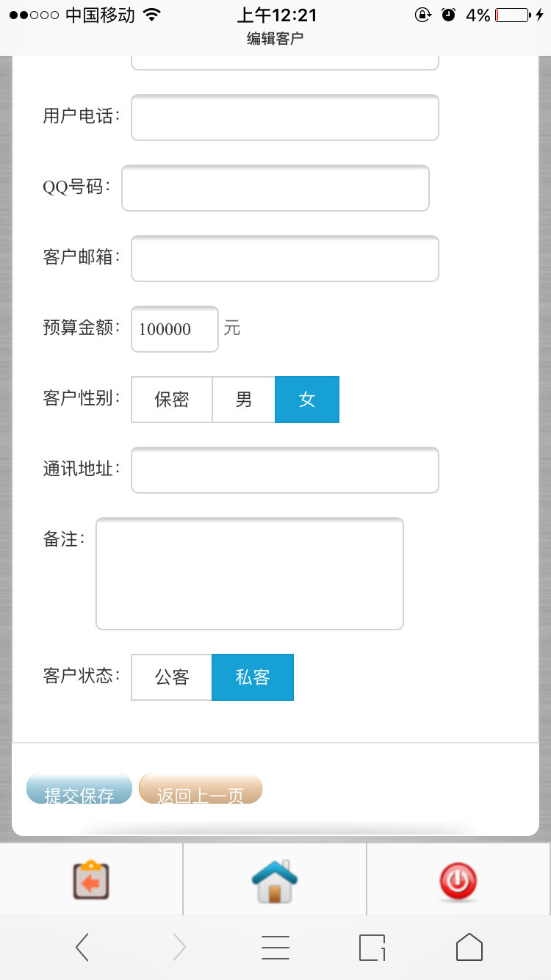551x980 pixels.
Task: Set customer status to 私客
Action: pos(253,677)
